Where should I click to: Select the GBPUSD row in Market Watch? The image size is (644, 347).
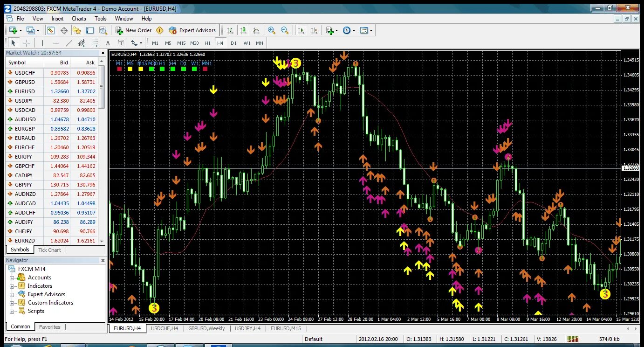pos(51,82)
